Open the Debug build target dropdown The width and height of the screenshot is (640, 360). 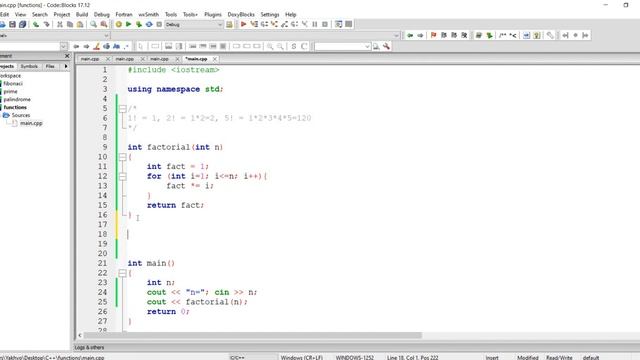coord(220,24)
